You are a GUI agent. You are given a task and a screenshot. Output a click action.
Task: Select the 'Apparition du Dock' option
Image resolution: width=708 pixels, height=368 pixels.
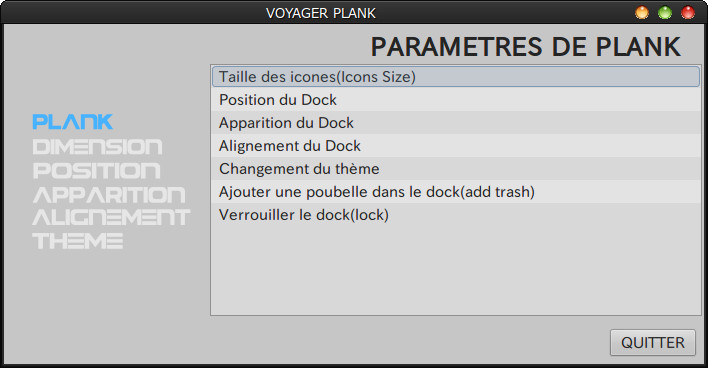pos(456,123)
